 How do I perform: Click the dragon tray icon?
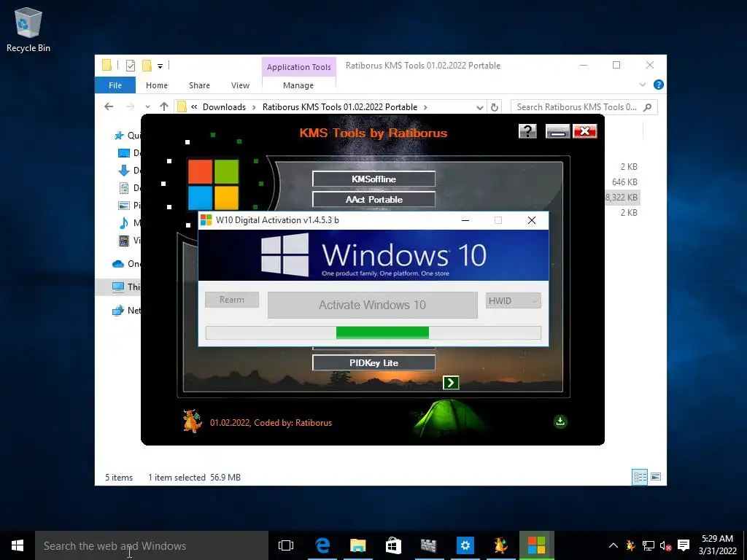[x=630, y=545]
